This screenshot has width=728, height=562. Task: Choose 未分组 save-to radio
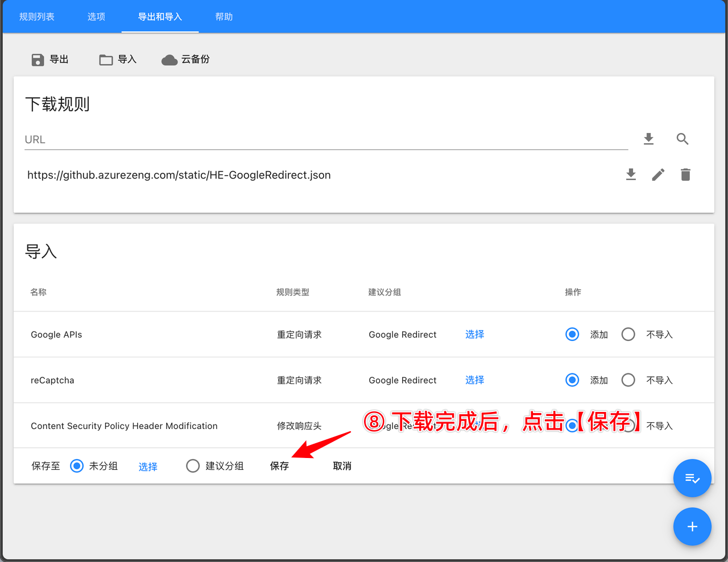pyautogui.click(x=77, y=466)
